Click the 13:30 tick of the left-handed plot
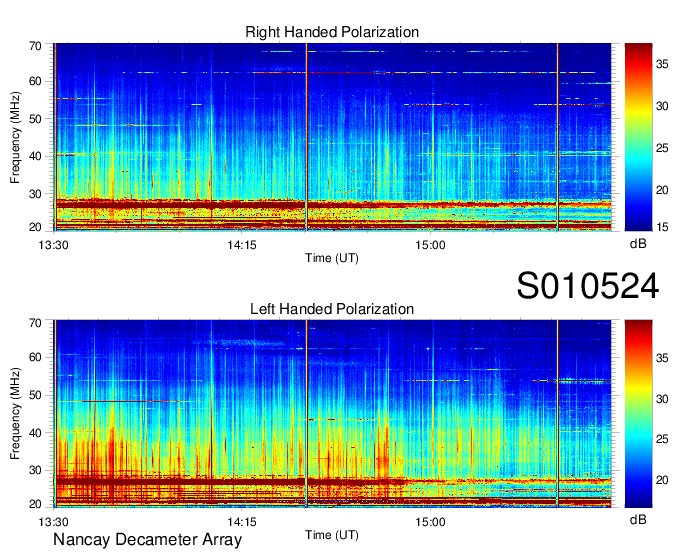Image resolution: width=680 pixels, height=552 pixels. coord(53,522)
